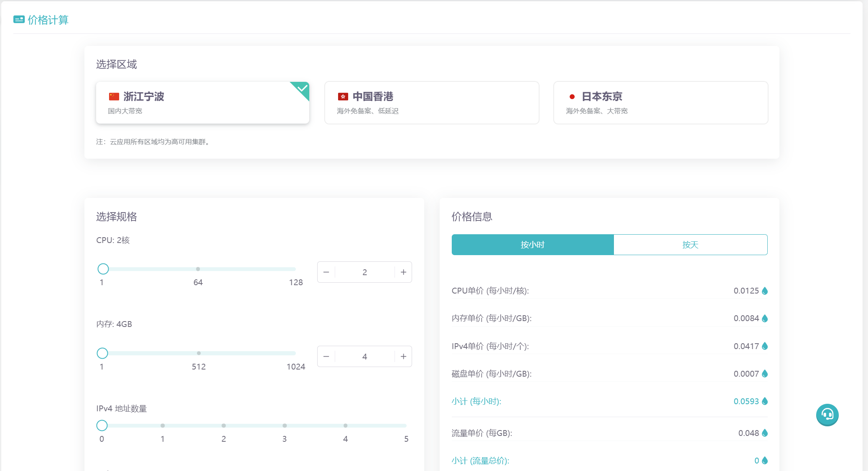The width and height of the screenshot is (868, 471).
Task: Click the droplet icon beside CPU unit price
Action: pyautogui.click(x=765, y=291)
